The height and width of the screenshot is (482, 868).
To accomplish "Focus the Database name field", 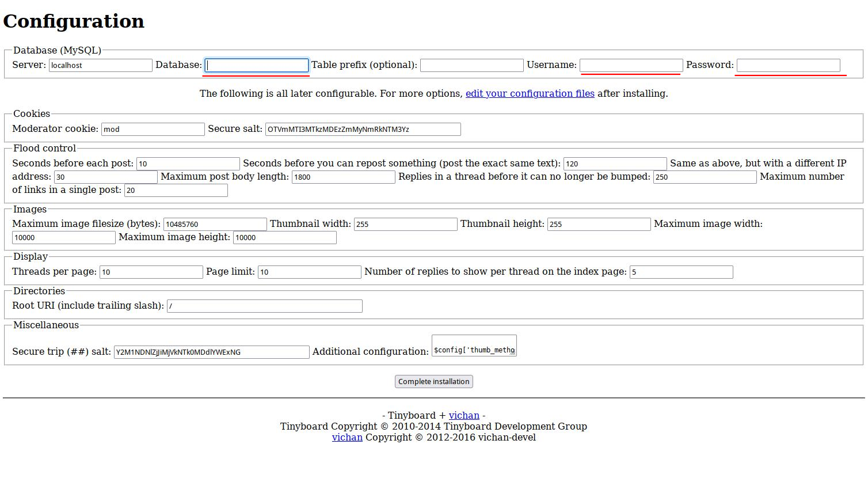I will (x=257, y=65).
